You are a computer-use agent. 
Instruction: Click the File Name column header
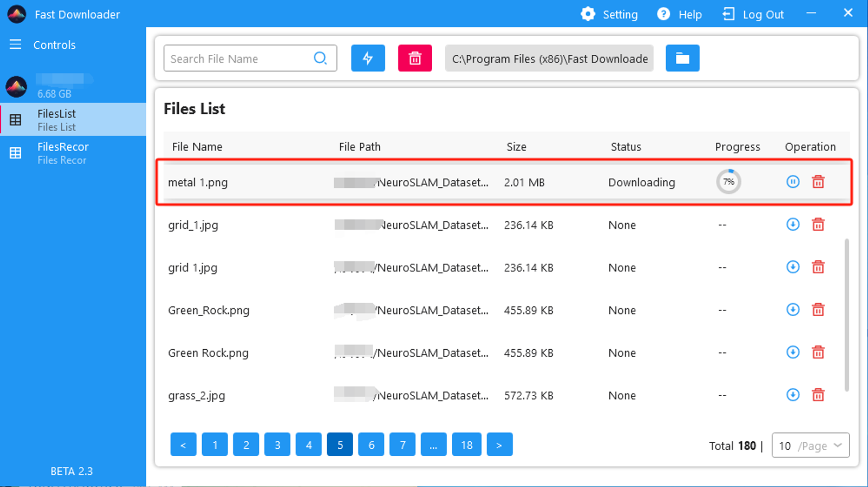tap(197, 147)
